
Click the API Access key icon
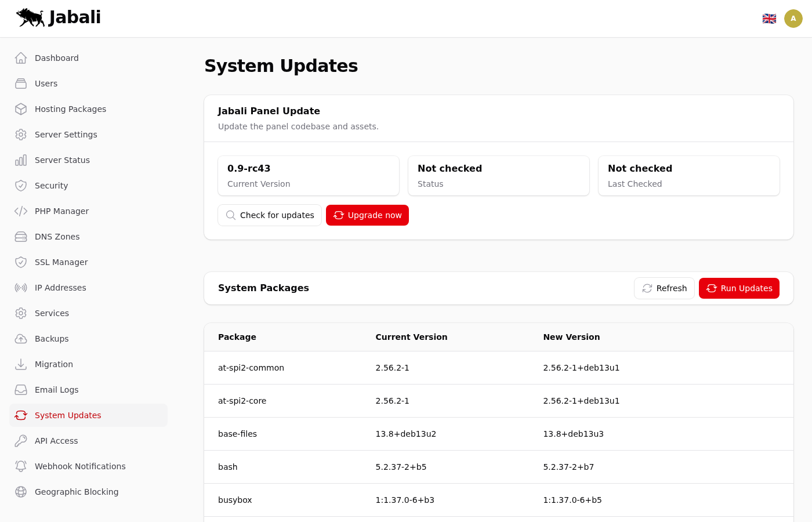(x=21, y=441)
